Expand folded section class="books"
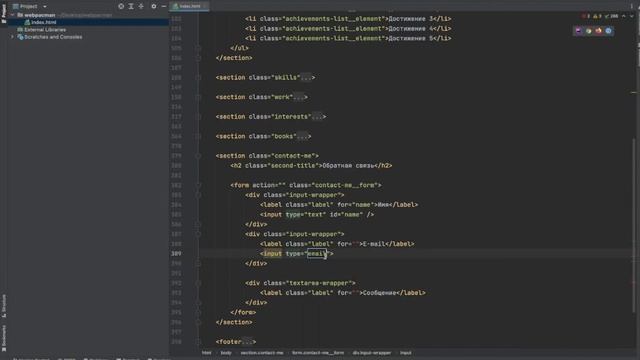Viewport: 640px width, 360px height. [x=198, y=136]
